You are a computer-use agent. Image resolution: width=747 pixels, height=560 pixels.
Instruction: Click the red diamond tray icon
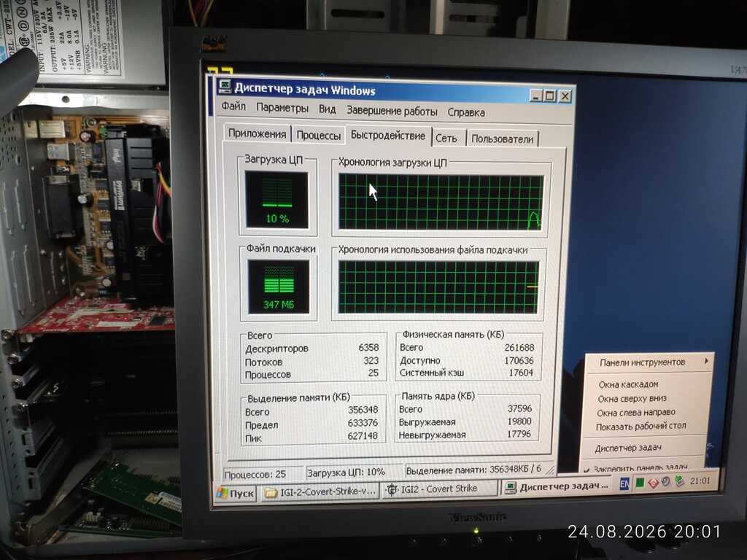[653, 483]
